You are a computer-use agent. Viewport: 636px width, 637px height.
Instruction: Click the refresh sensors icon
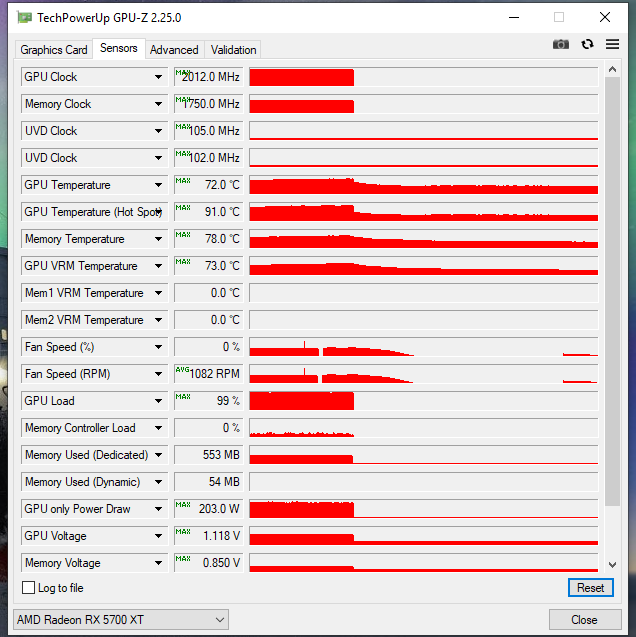pyautogui.click(x=587, y=44)
